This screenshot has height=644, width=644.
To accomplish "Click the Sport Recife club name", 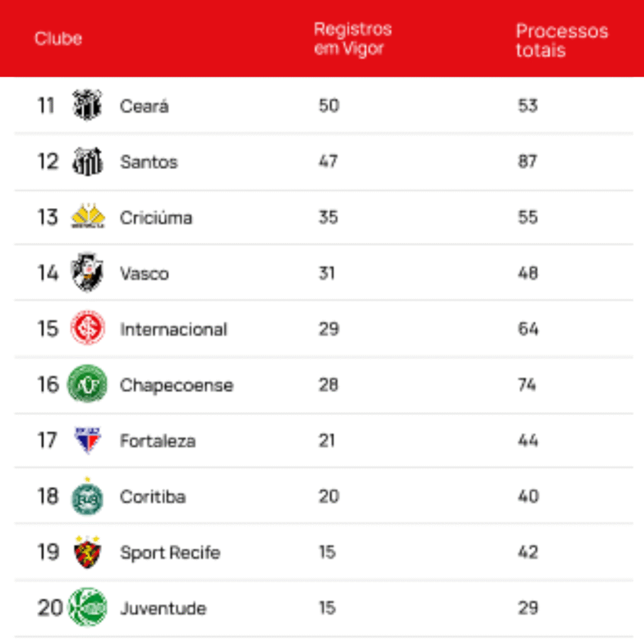I will pyautogui.click(x=170, y=553).
